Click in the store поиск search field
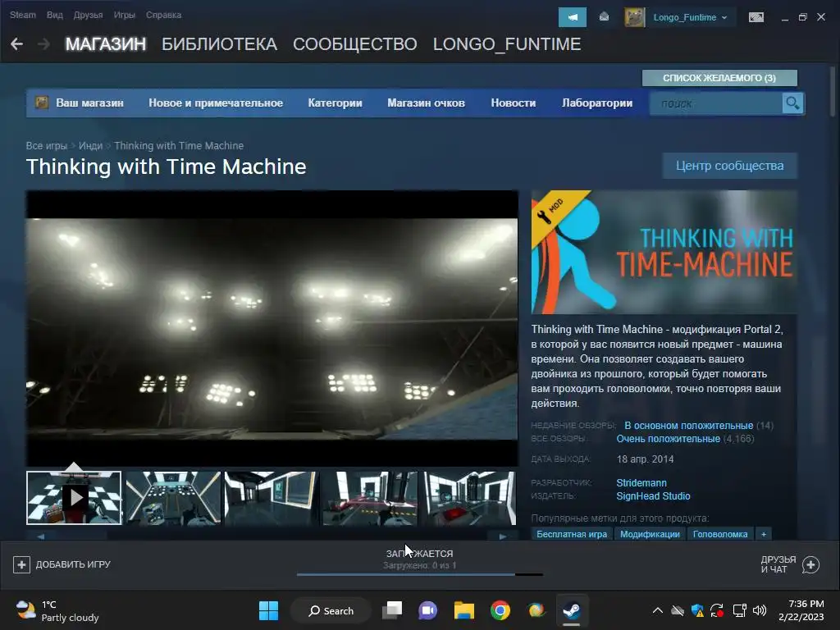The image size is (840, 630). point(716,103)
